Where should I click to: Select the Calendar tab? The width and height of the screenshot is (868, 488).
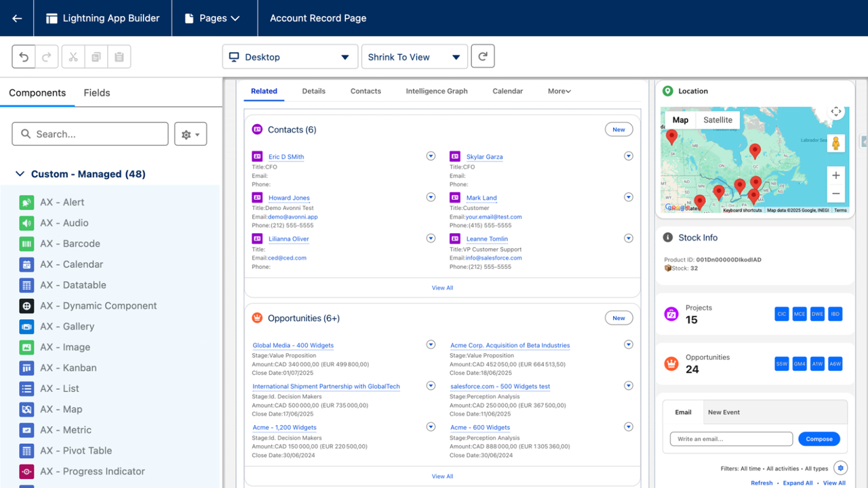[508, 91]
